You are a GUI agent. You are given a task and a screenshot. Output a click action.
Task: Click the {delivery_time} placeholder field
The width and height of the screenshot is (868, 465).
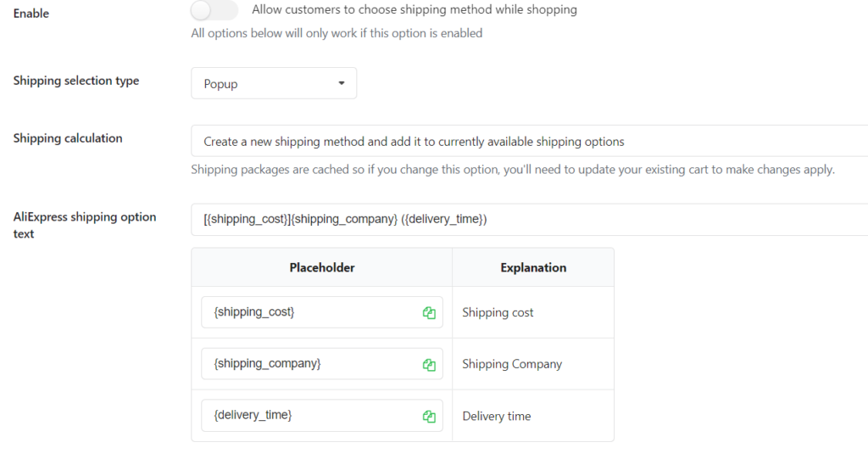click(x=321, y=415)
